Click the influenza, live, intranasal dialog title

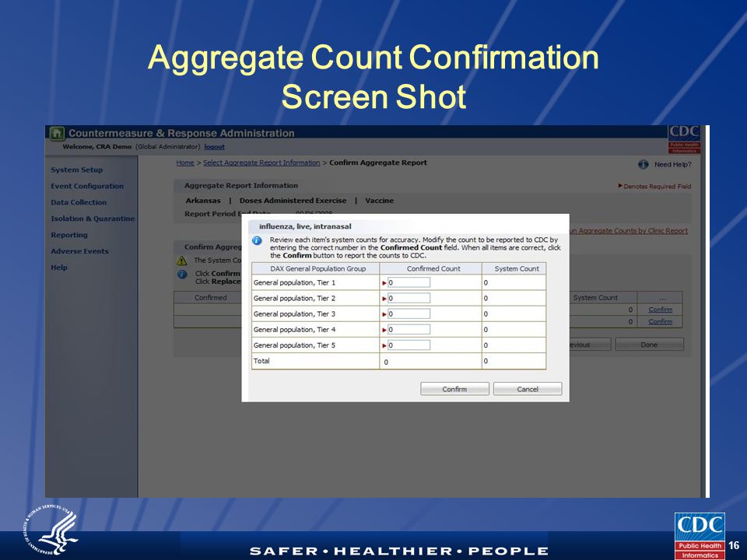(x=305, y=226)
